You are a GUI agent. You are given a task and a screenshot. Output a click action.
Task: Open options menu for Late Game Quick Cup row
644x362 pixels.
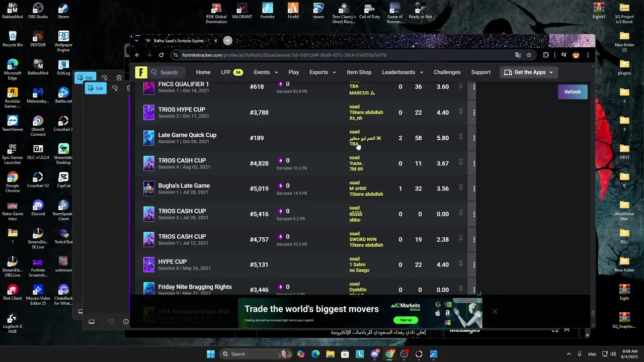(x=474, y=138)
